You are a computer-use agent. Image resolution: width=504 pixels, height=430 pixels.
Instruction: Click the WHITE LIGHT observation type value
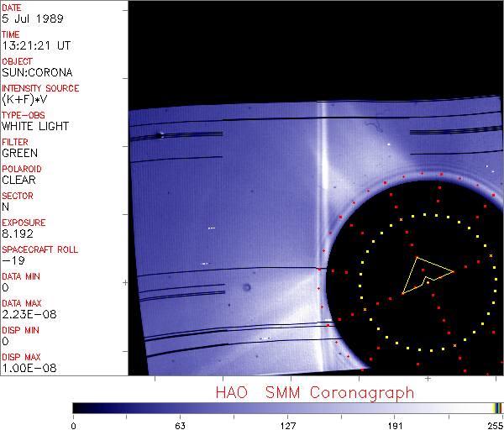pos(35,126)
